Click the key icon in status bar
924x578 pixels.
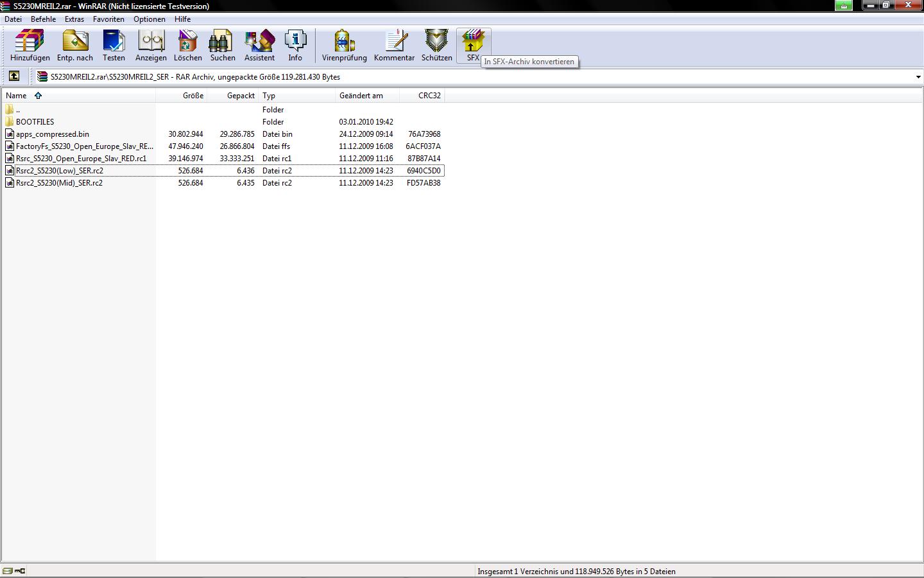pos(20,571)
